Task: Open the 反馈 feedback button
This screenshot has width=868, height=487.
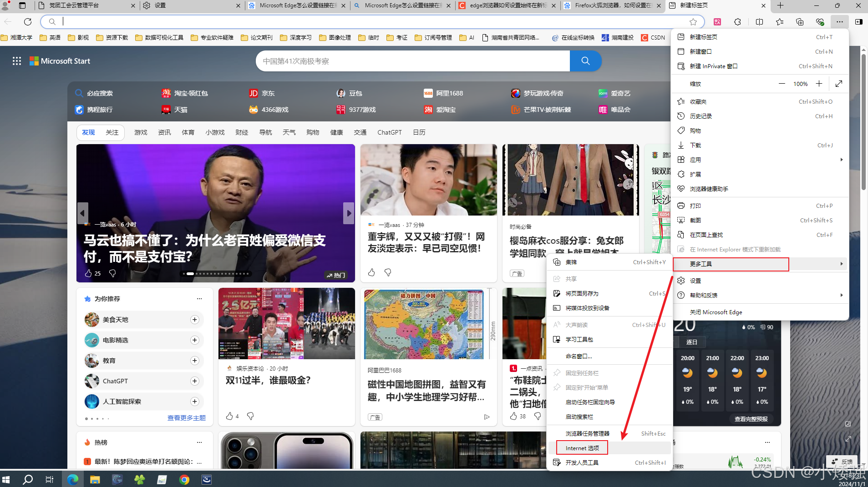Action: (x=842, y=461)
